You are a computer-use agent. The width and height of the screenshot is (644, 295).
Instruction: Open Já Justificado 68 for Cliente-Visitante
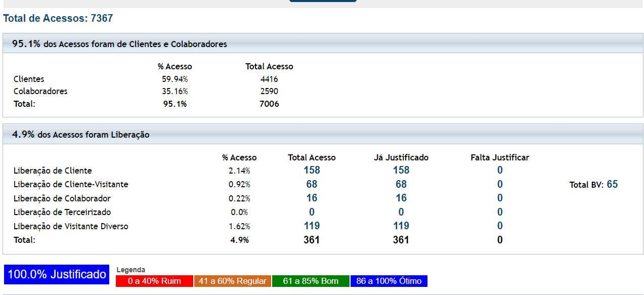point(401,184)
